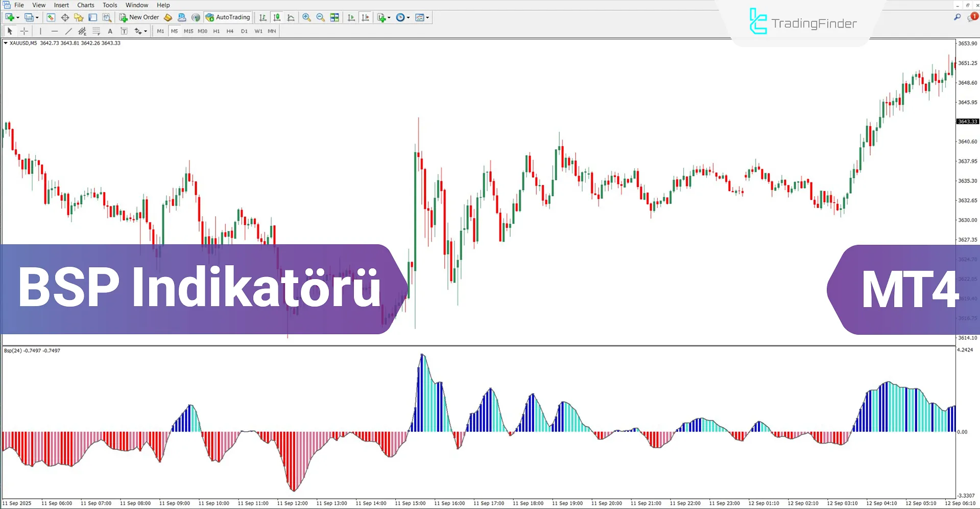Draw a trendline on the chart
Screen dimensions: 980x509
click(68, 31)
